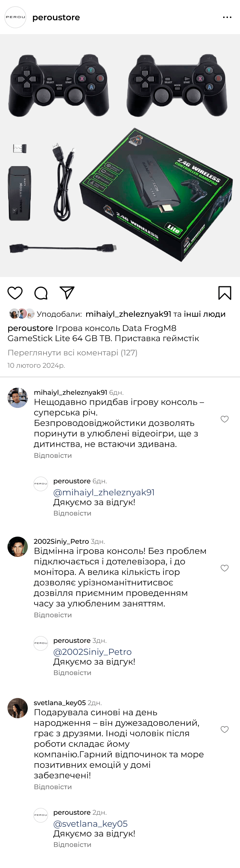The height and width of the screenshot is (868, 240).
Task: Reply to 2002Siniy_Petro's comment
Action: (x=53, y=615)
